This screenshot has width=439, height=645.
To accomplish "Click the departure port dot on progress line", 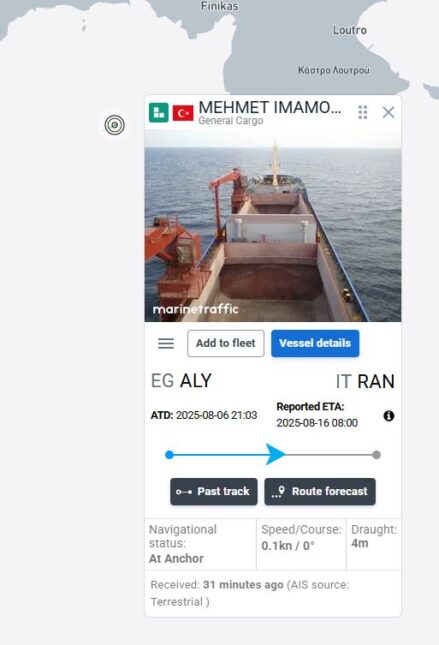I will point(169,455).
